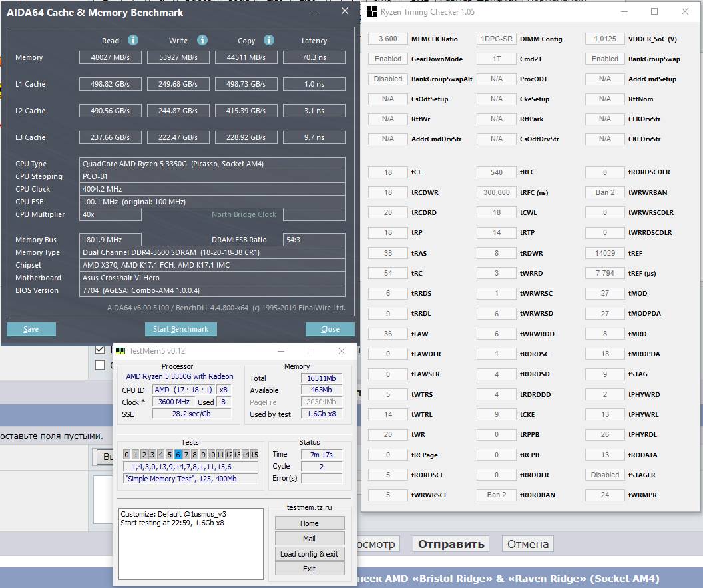Screen dimensions: 703x588
Task: Click the MEMCLK Ratio value 3 600
Action: click(388, 39)
